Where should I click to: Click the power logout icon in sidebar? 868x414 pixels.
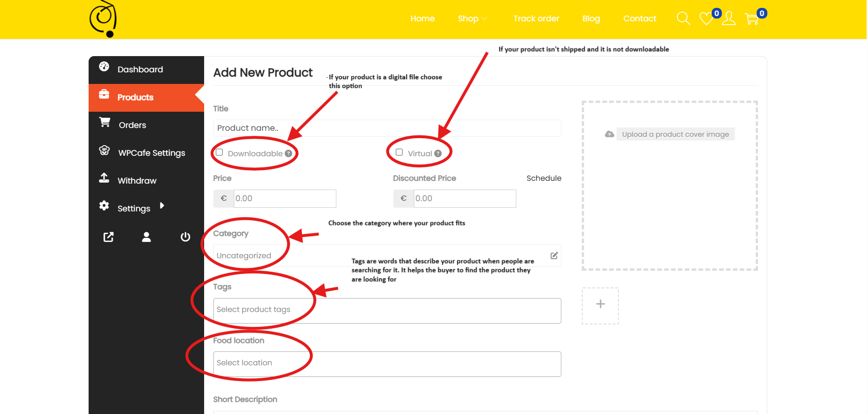[185, 237]
